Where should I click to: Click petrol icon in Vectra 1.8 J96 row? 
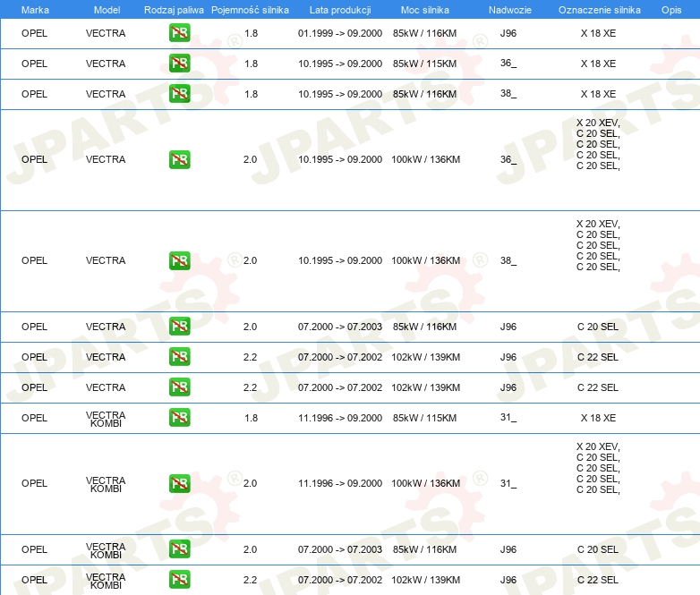coord(179,33)
